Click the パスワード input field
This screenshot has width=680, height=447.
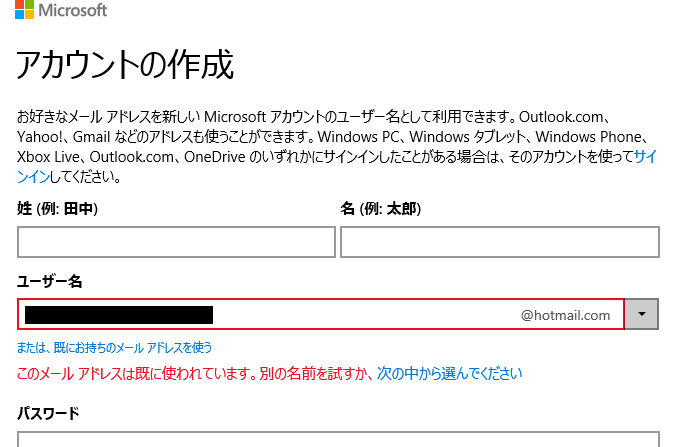(x=338, y=439)
